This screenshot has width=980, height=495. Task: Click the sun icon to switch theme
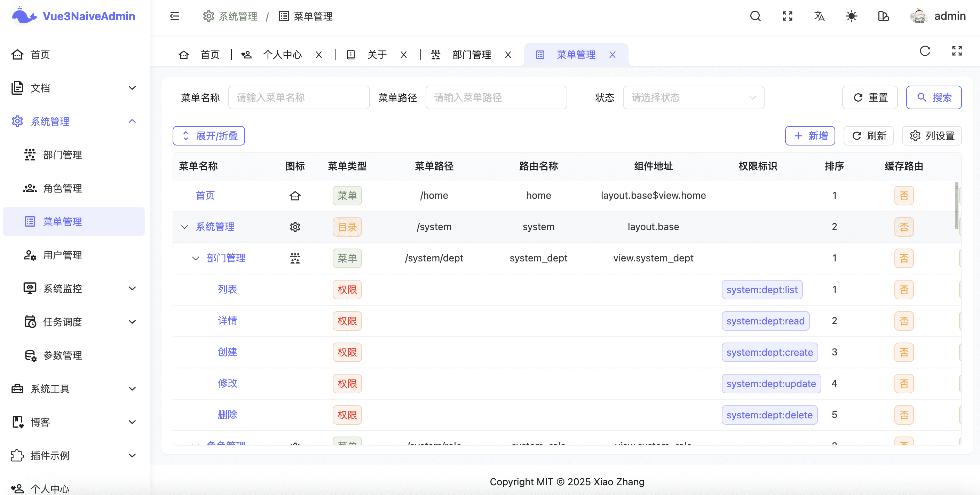click(x=852, y=16)
